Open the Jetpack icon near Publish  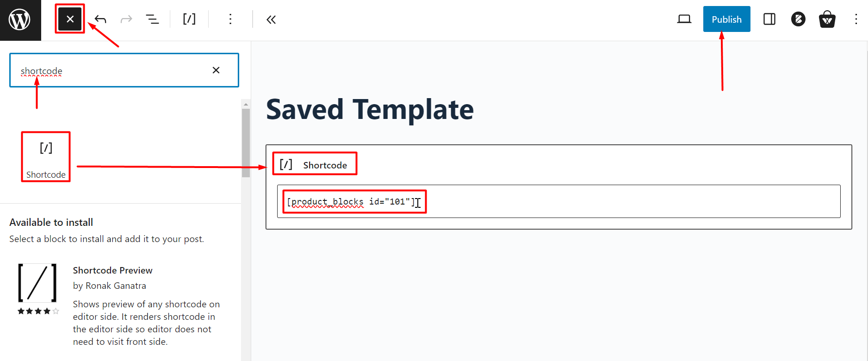(798, 19)
